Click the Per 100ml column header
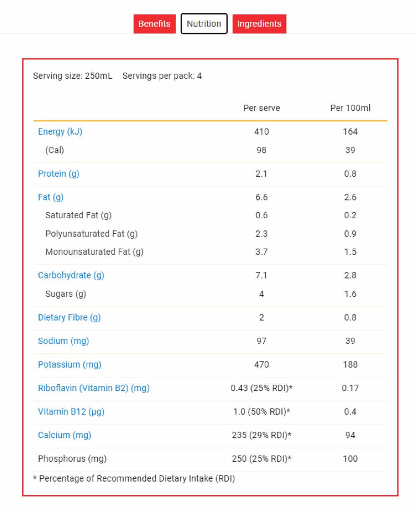420x508 pixels. (x=350, y=108)
